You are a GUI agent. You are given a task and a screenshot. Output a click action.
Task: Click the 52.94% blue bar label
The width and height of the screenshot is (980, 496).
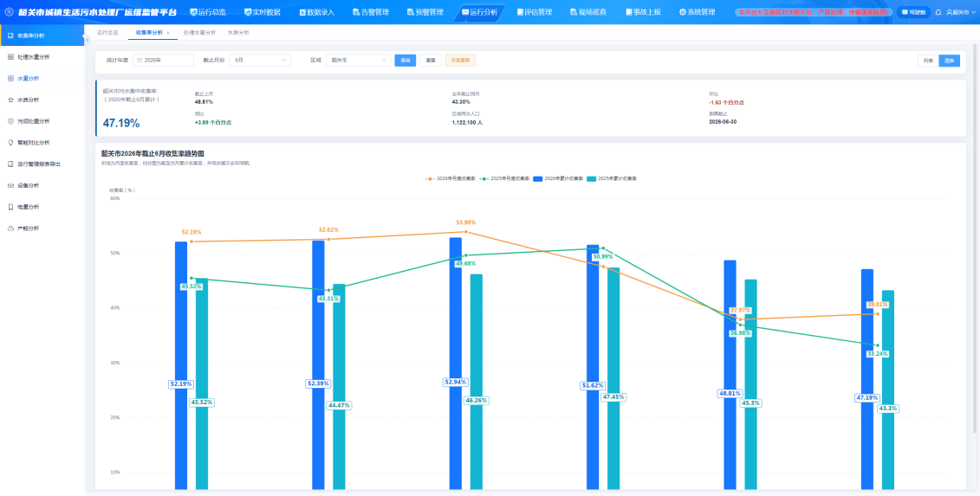coord(455,382)
